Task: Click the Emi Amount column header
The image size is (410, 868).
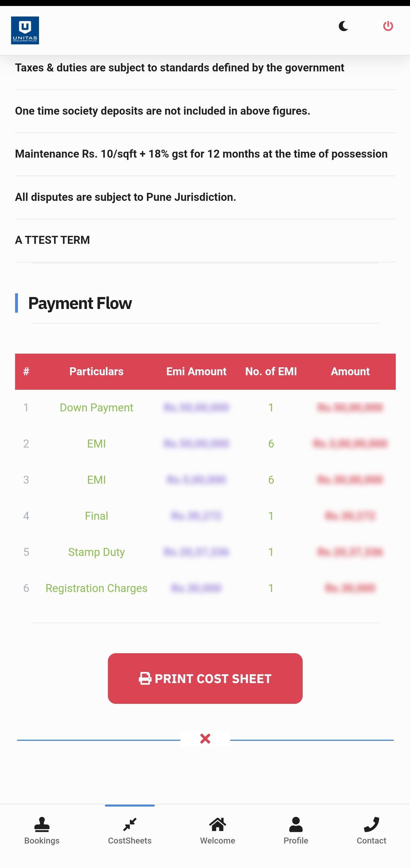Action: click(x=196, y=372)
